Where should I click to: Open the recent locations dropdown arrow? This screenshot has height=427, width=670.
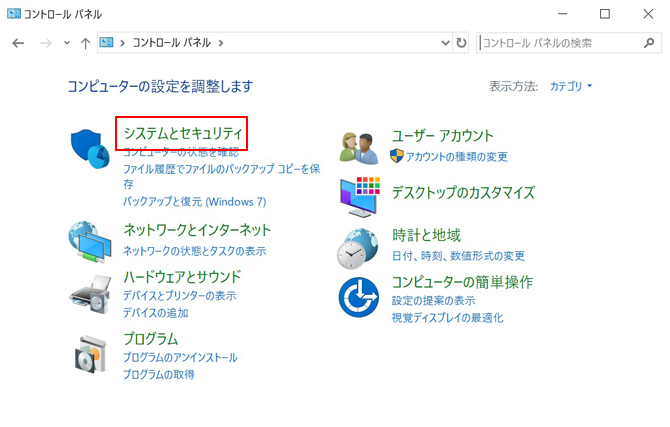pos(67,43)
